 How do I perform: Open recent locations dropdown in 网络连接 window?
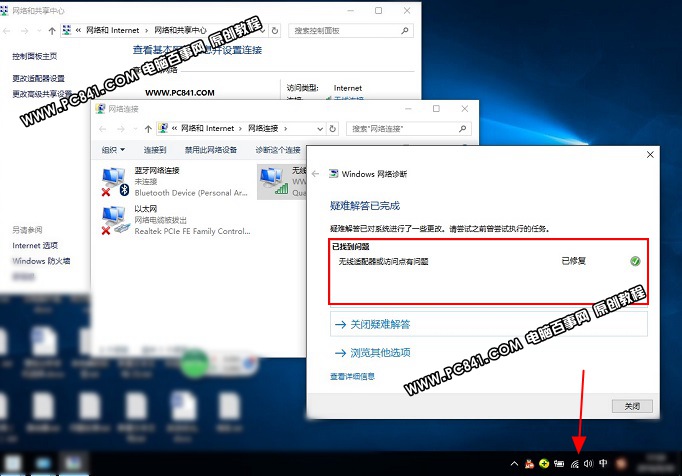[x=135, y=129]
